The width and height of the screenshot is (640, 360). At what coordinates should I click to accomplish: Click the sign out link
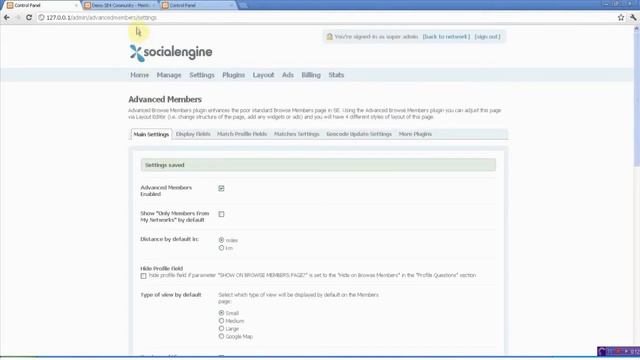click(x=487, y=37)
